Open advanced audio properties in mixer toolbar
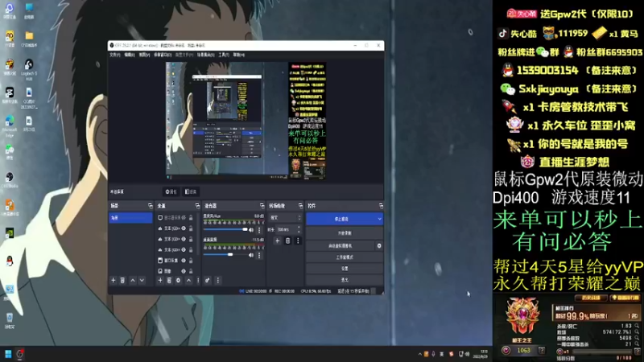The width and height of the screenshot is (644, 362). 208,280
